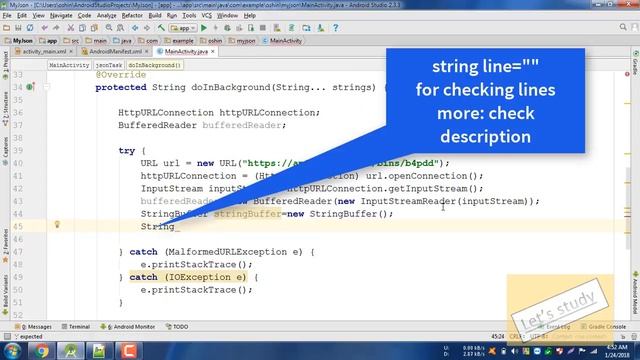Click the src breadcrumb folder
This screenshot has width=640, height=360.
71,41
